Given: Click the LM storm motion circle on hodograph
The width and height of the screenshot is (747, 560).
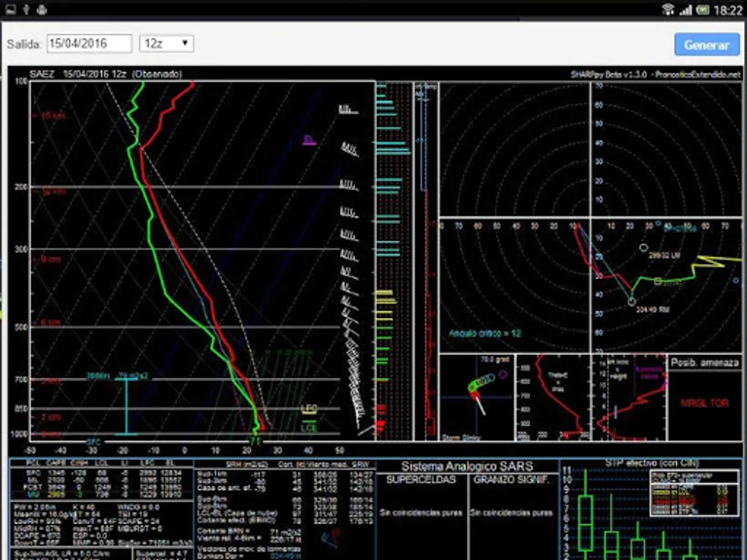Looking at the screenshot, I should coord(644,247).
